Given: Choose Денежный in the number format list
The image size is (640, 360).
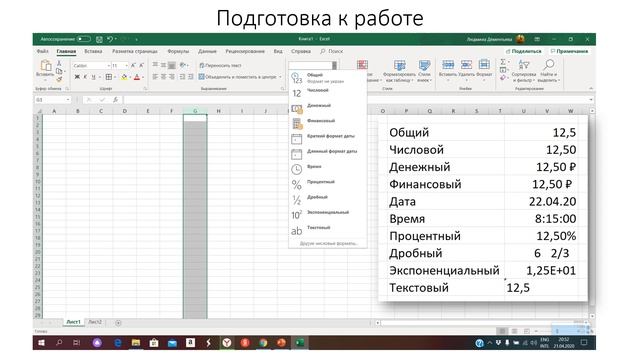Looking at the screenshot, I should pos(327,108).
